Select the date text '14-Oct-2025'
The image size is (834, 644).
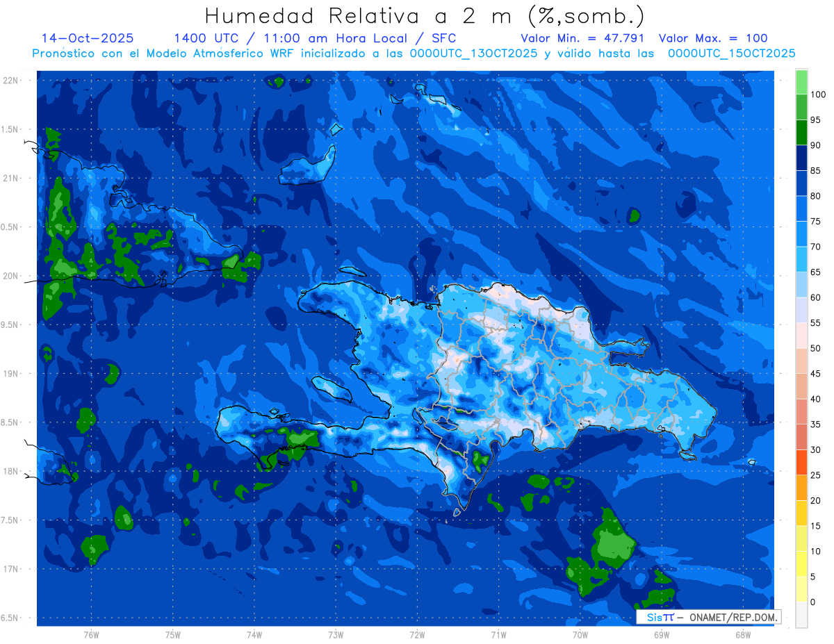(x=88, y=38)
